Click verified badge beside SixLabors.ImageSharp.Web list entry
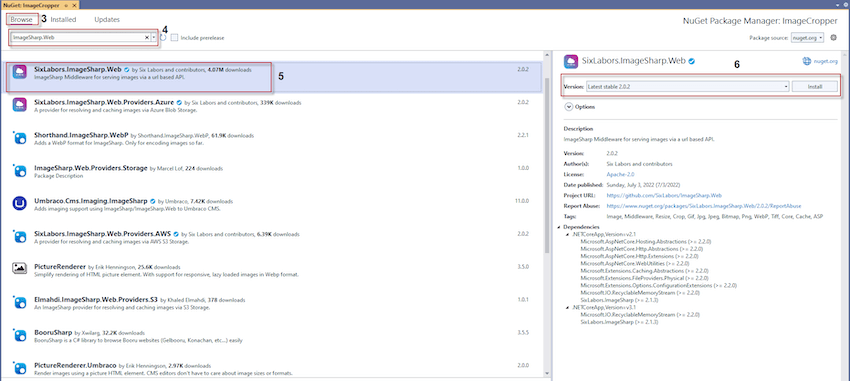Viewport: 850px width, 381px height. coord(126,70)
